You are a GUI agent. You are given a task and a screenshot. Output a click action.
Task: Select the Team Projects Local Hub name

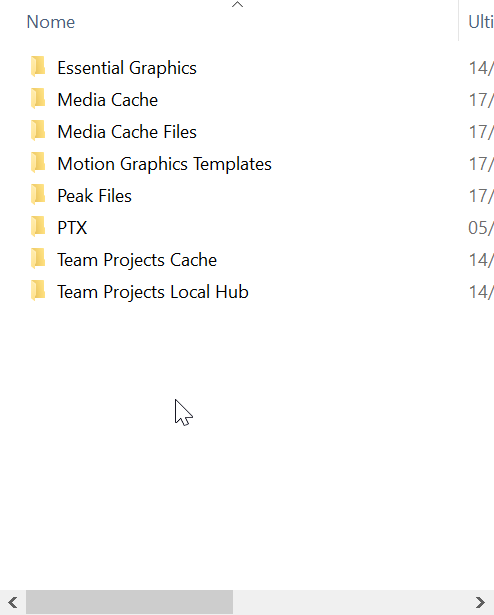click(153, 292)
